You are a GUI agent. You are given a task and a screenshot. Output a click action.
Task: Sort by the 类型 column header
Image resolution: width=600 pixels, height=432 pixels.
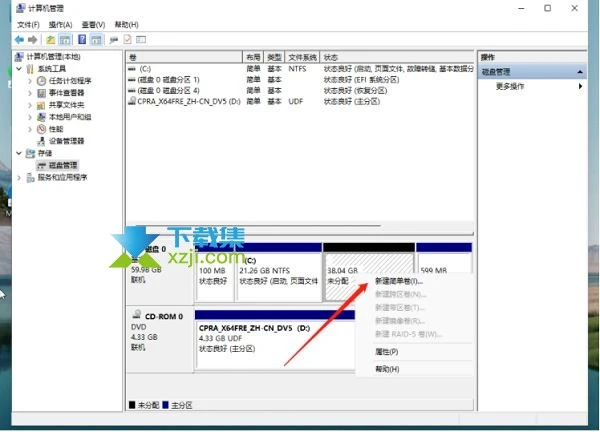274,57
